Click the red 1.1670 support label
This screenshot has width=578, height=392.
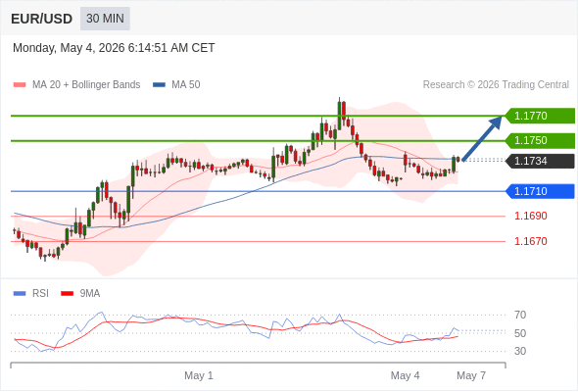pos(530,241)
